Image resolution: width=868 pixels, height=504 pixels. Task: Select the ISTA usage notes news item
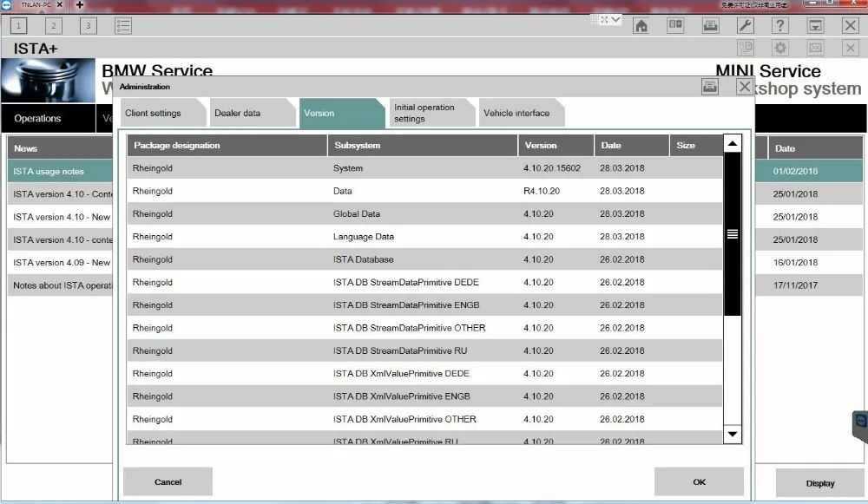[x=61, y=172]
